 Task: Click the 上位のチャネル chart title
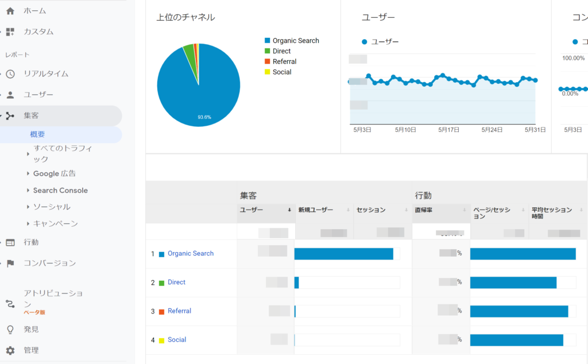185,17
